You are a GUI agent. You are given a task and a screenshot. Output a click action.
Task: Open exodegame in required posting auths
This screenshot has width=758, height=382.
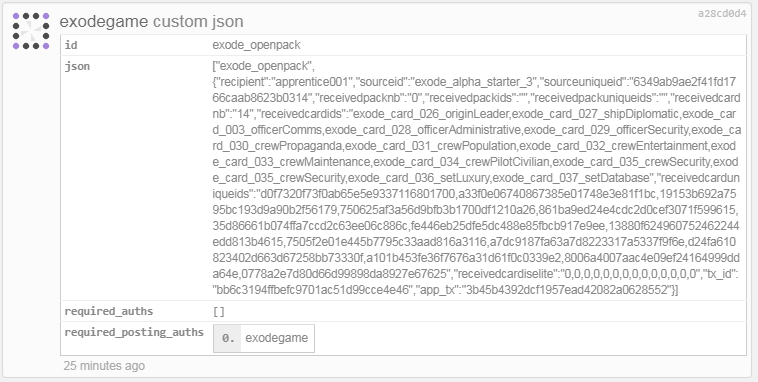[x=277, y=338]
